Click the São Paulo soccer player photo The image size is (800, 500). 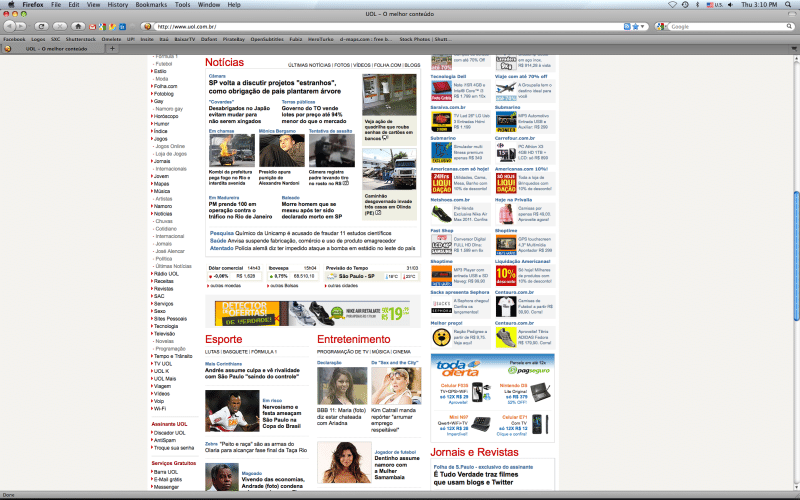pyautogui.click(x=232, y=411)
